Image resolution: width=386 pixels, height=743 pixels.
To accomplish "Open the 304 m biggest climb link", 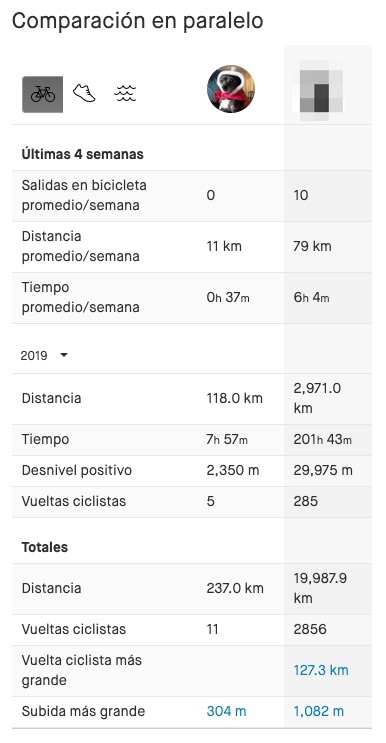I will (x=226, y=711).
